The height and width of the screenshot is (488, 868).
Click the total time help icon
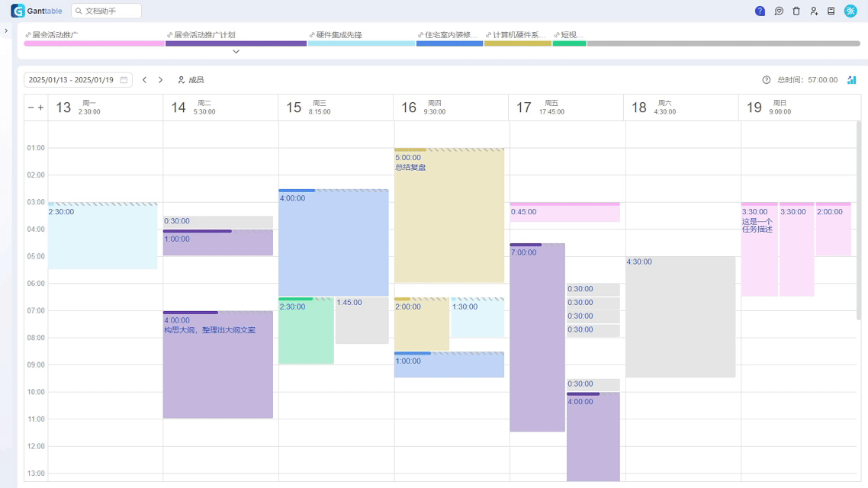pos(767,80)
